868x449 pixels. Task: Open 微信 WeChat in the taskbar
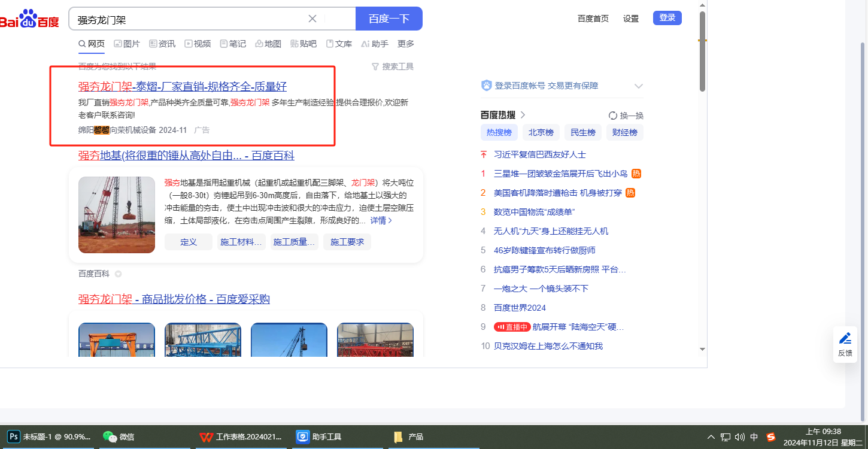pos(119,437)
